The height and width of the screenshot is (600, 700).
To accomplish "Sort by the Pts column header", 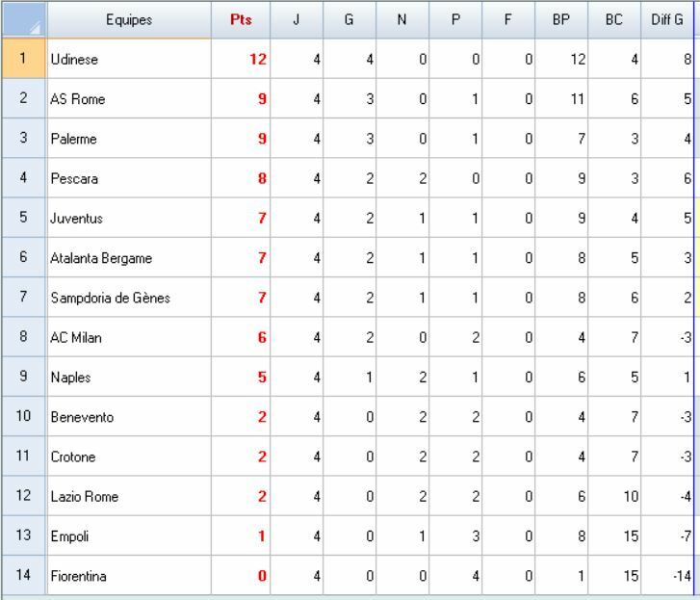I will pos(241,19).
